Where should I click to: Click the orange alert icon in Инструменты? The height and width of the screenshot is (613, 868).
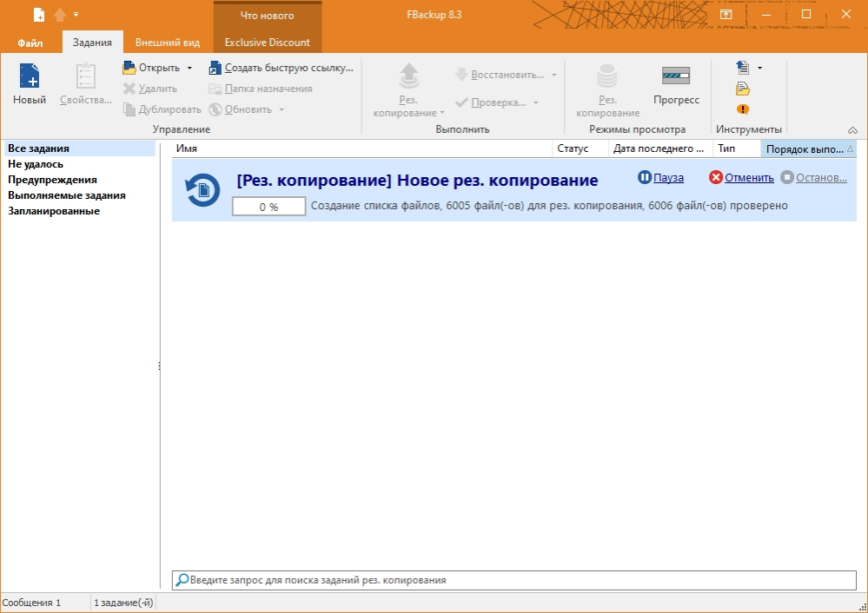click(743, 109)
